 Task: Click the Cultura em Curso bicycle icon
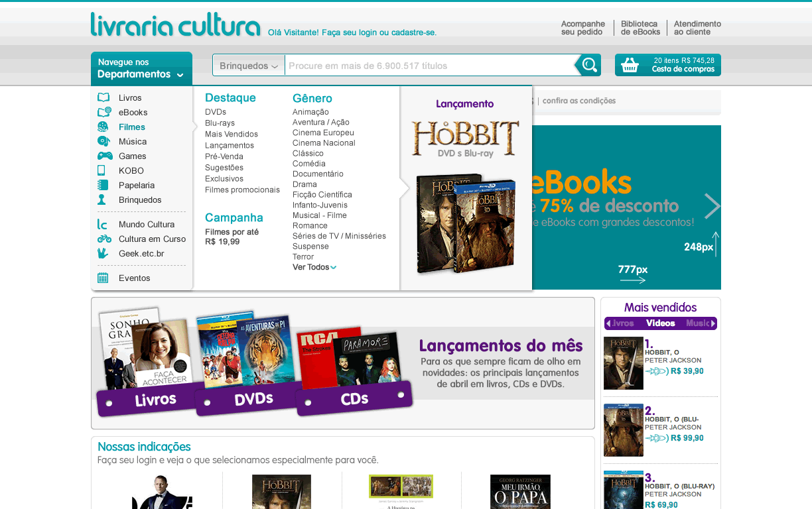click(104, 239)
